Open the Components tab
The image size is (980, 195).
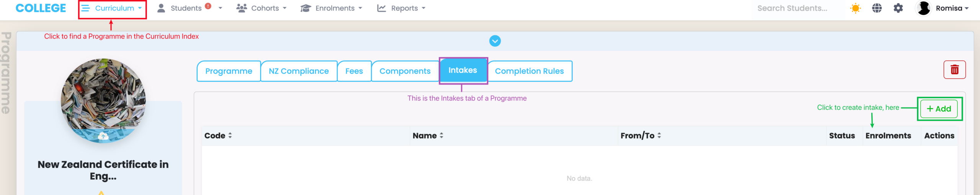pos(405,71)
